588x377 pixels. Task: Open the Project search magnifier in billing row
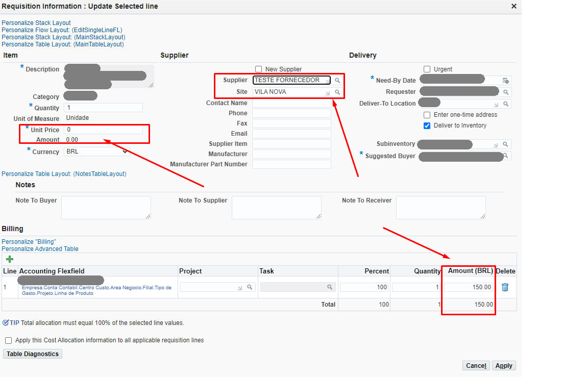click(250, 287)
